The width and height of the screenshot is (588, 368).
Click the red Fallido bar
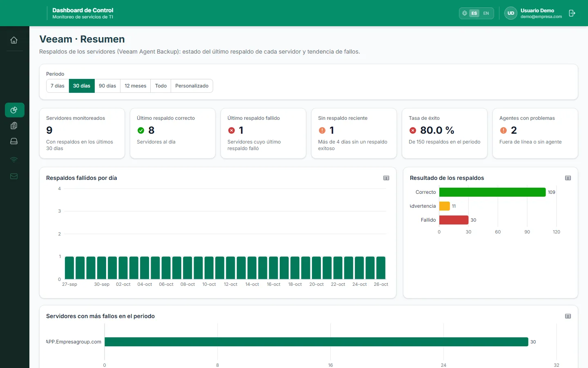(454, 220)
